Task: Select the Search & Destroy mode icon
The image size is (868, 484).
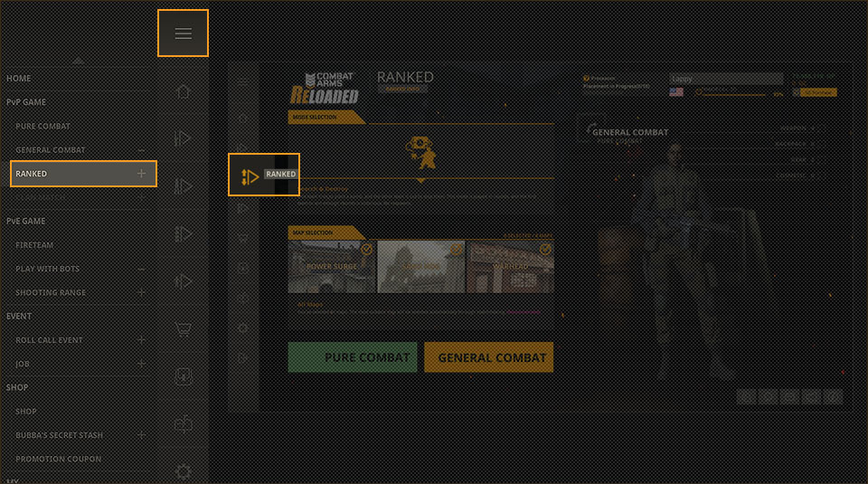Action: pyautogui.click(x=420, y=152)
